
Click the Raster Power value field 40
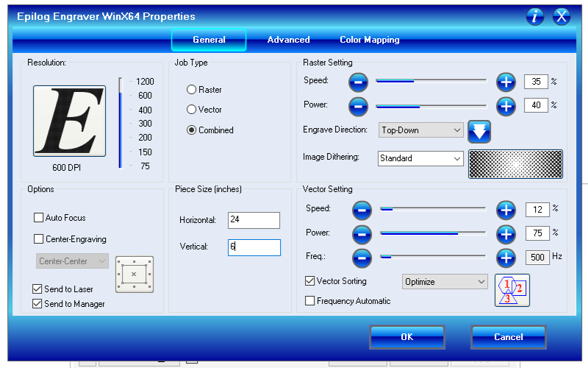(536, 105)
